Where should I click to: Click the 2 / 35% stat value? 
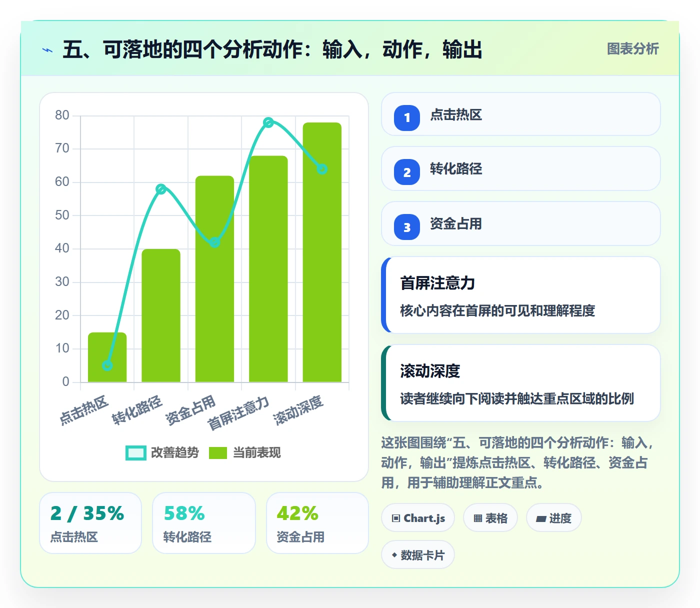(x=87, y=513)
